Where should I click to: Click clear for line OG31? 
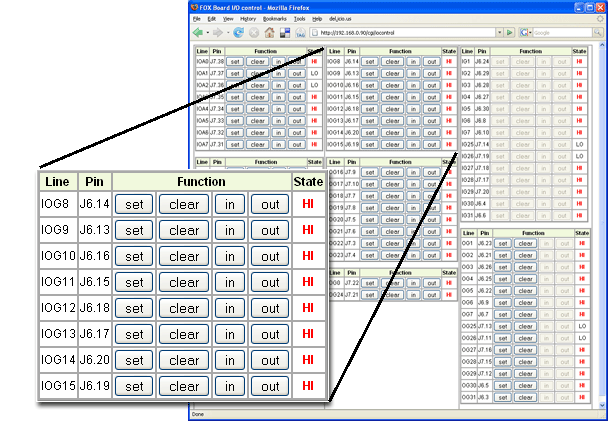pyautogui.click(x=525, y=397)
